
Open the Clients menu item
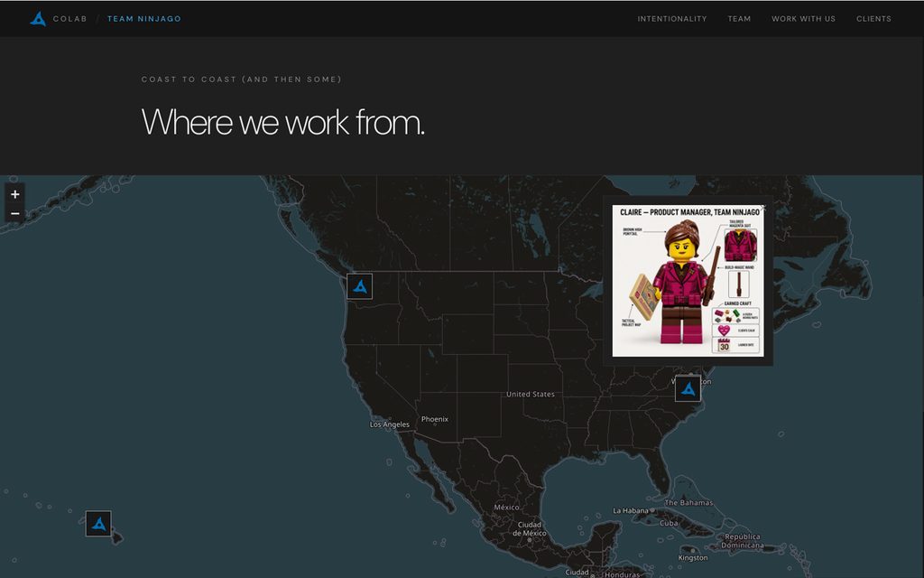pyautogui.click(x=873, y=19)
